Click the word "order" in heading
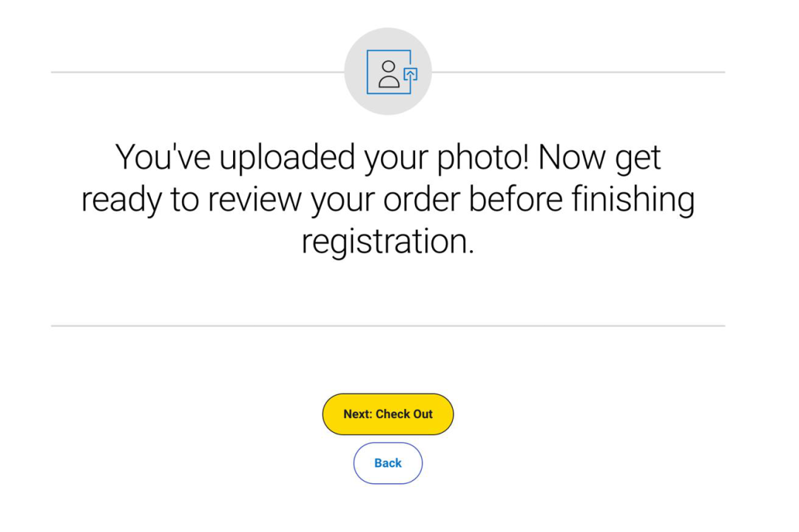 [x=422, y=199]
